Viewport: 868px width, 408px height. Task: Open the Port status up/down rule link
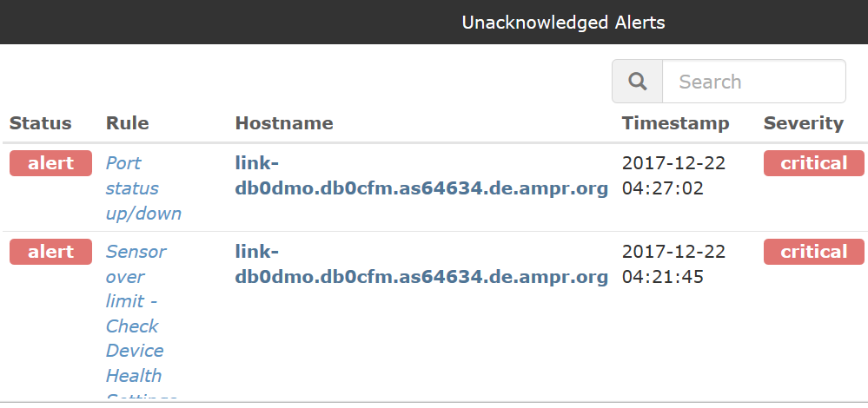(143, 188)
